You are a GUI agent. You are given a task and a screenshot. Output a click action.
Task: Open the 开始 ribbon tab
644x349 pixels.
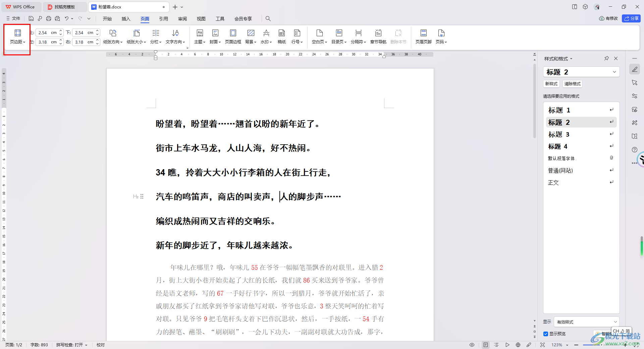(107, 19)
